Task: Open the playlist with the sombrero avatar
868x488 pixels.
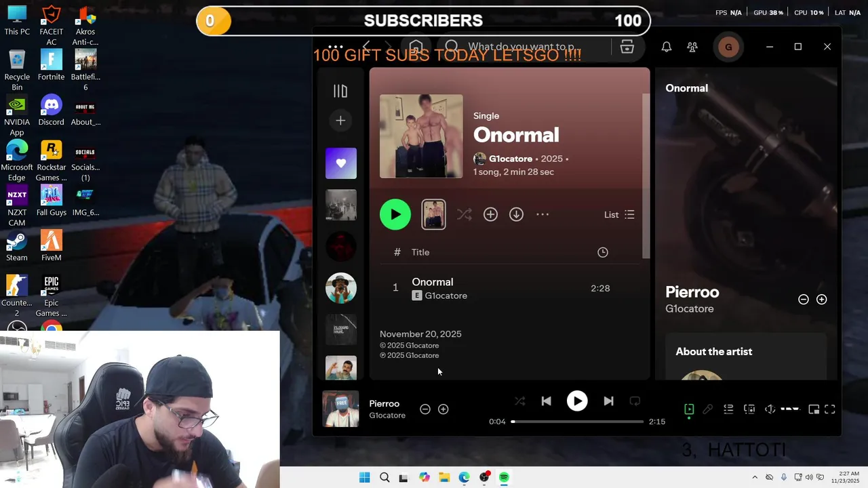Action: point(341,288)
